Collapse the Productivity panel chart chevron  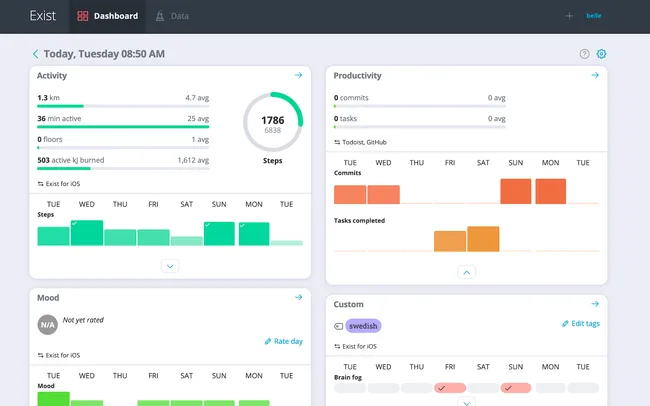(467, 272)
